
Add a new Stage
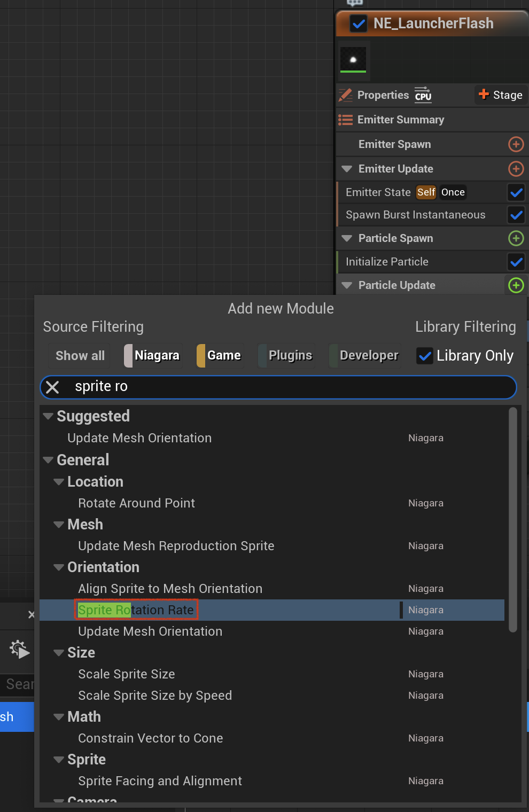pyautogui.click(x=501, y=95)
